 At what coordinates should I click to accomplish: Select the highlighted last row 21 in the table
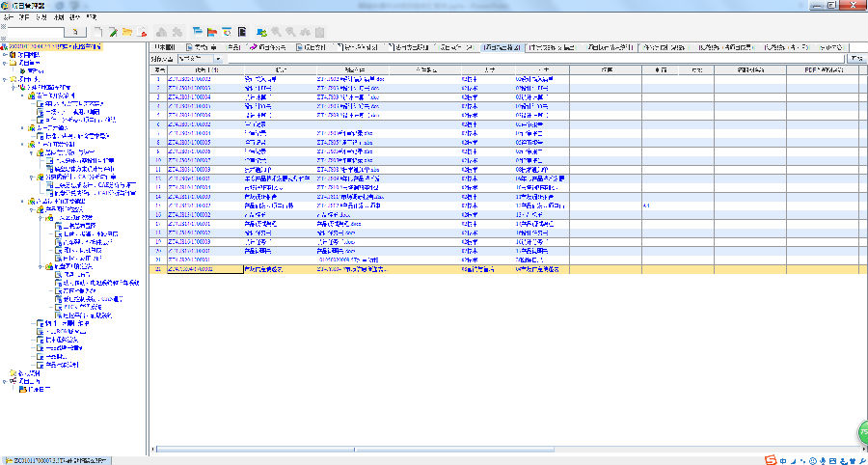tap(386, 269)
